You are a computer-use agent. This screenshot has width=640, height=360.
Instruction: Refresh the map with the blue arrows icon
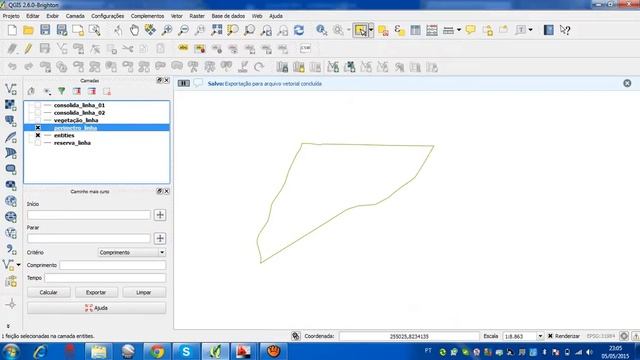click(x=299, y=30)
